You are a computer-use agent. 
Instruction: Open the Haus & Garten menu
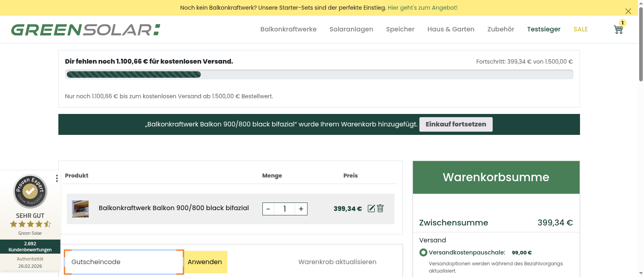click(451, 29)
